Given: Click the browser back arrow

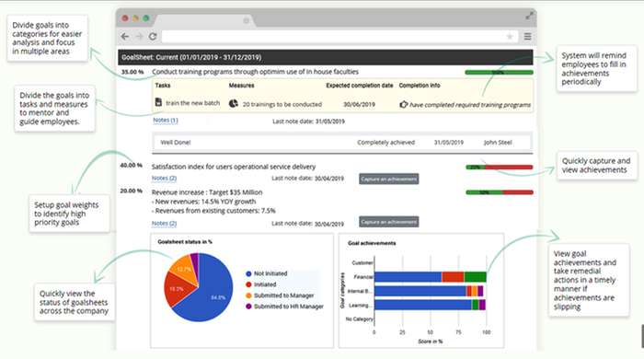Looking at the screenshot, I should pos(125,37).
